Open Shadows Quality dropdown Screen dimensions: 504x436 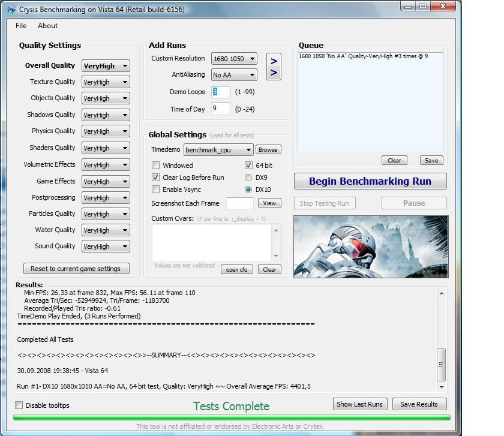point(106,115)
